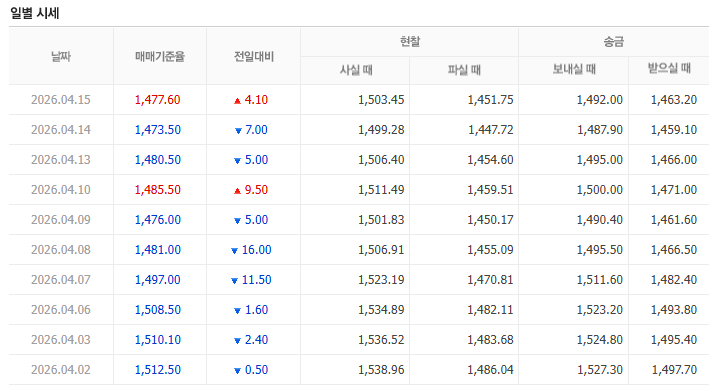The width and height of the screenshot is (719, 389).
Task: Select cash sell rate 1,451.75
Action: 490,100
